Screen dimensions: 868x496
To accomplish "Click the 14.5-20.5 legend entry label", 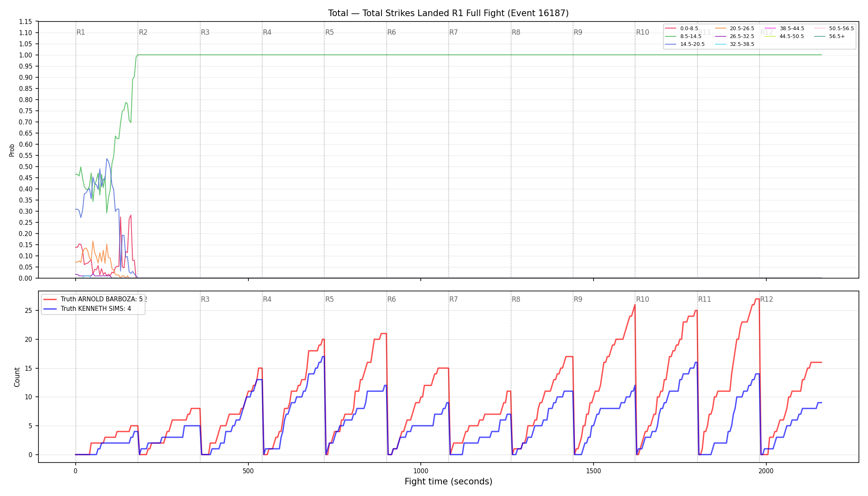I will 692,44.
